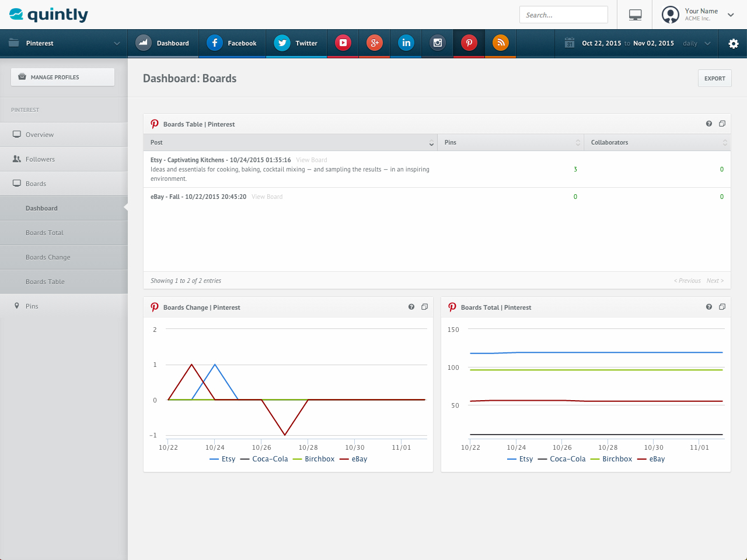Image resolution: width=747 pixels, height=560 pixels.
Task: Focus the Search input field
Action: click(564, 15)
